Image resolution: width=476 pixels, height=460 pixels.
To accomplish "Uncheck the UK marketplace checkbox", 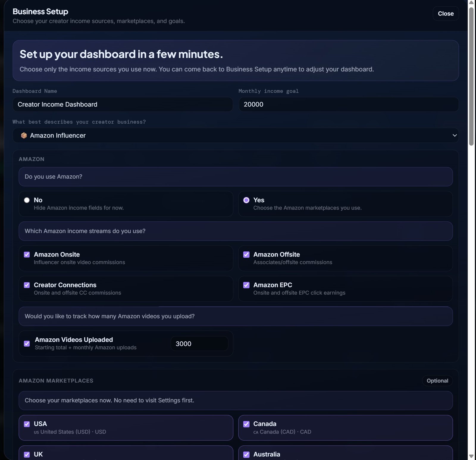I will click(27, 455).
